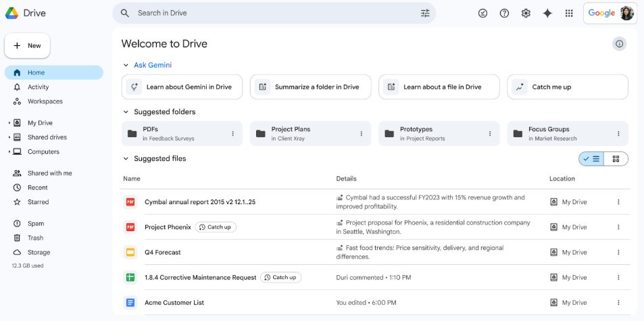The image size is (644, 321).
Task: Click Learn about Gemini in Drive
Action: click(x=182, y=87)
